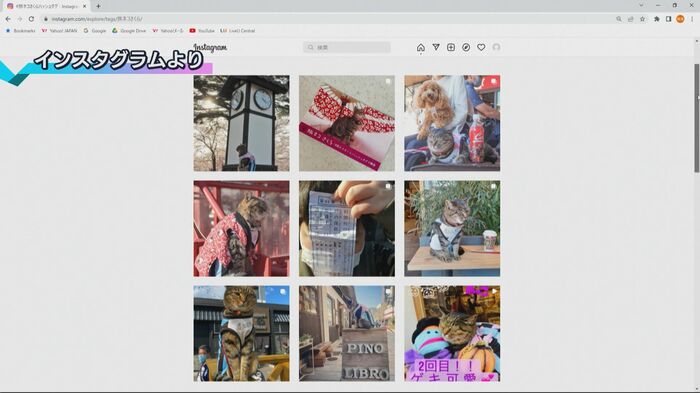Open cat on shoulder street photo
The height and width of the screenshot is (393, 700).
242,334
